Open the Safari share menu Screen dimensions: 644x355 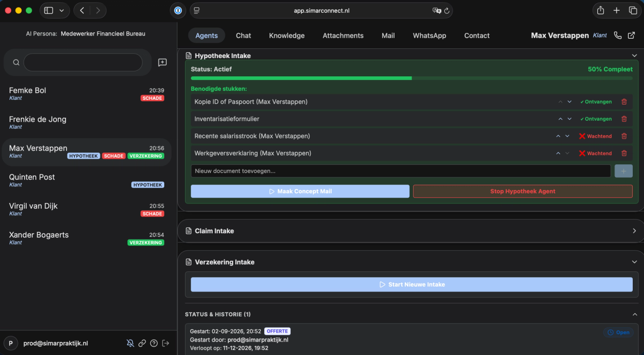click(601, 10)
